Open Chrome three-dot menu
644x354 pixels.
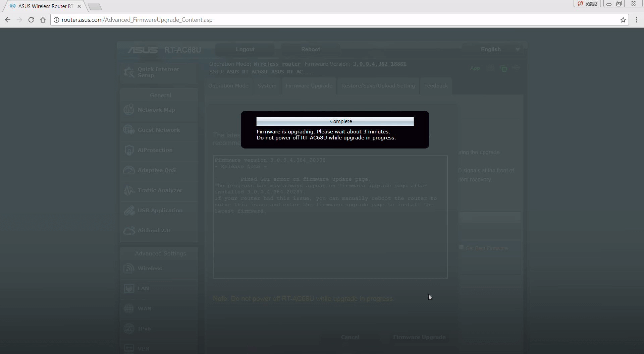pos(637,20)
